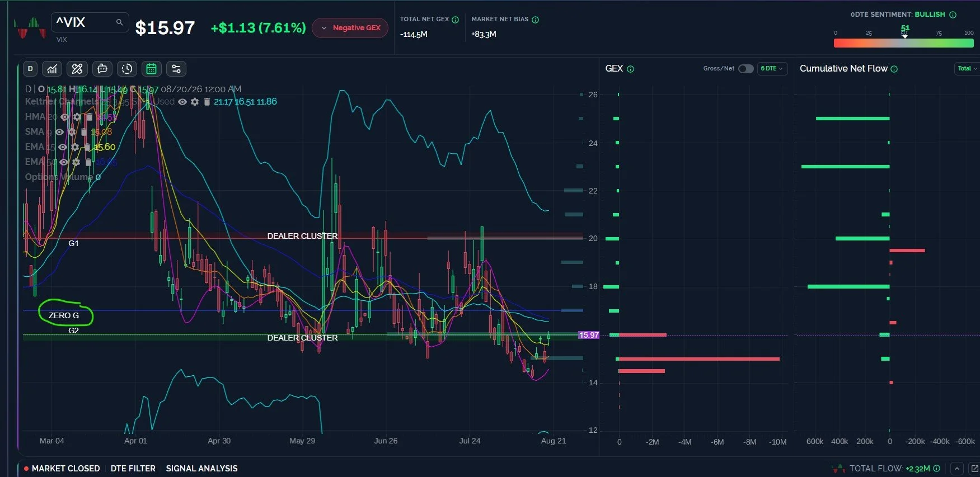This screenshot has height=477, width=980.
Task: Click the EMA 15 value 15.60
Action: pyautogui.click(x=105, y=147)
